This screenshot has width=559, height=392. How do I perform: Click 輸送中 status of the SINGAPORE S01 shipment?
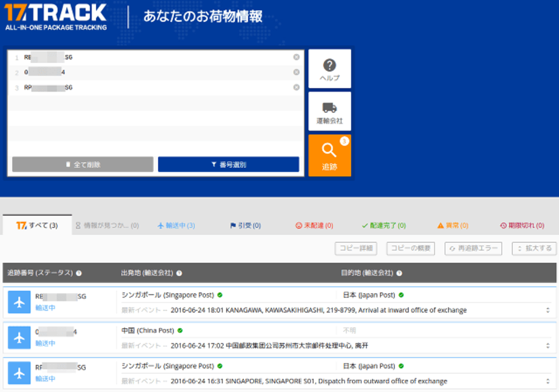tap(45, 379)
